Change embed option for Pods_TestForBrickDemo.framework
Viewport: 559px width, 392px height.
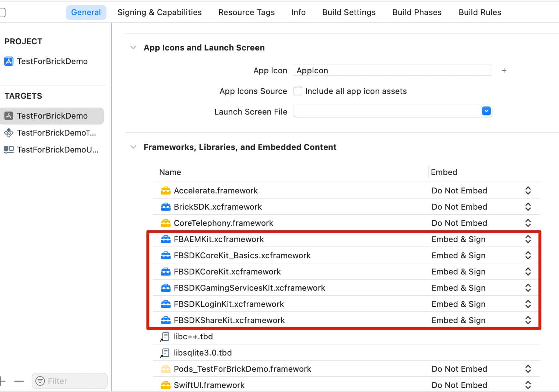(528, 369)
